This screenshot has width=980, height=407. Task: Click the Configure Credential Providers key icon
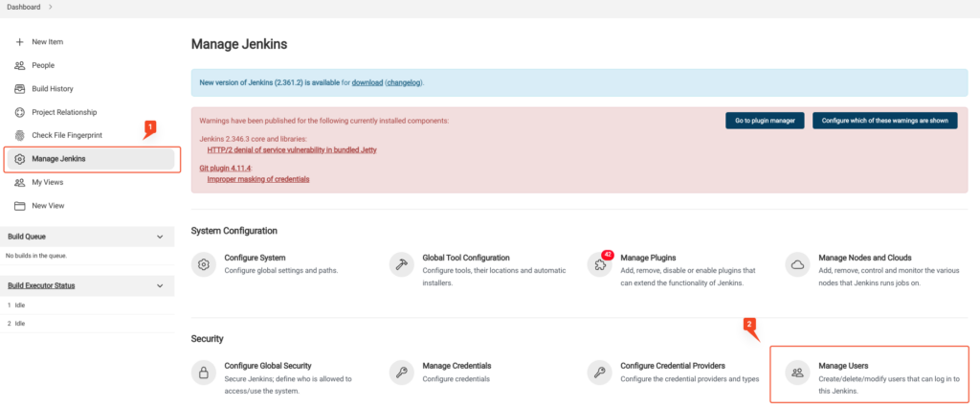tap(599, 373)
